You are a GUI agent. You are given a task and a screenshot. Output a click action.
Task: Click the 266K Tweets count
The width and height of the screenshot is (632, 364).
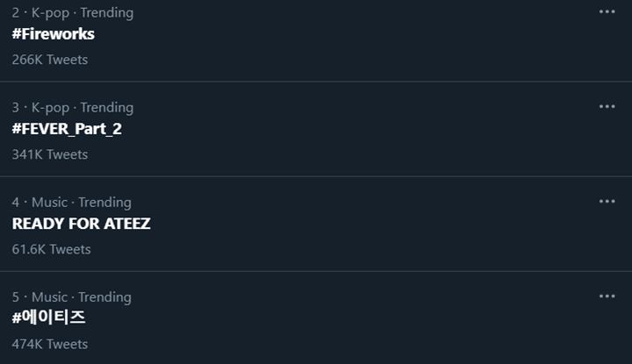click(50, 60)
